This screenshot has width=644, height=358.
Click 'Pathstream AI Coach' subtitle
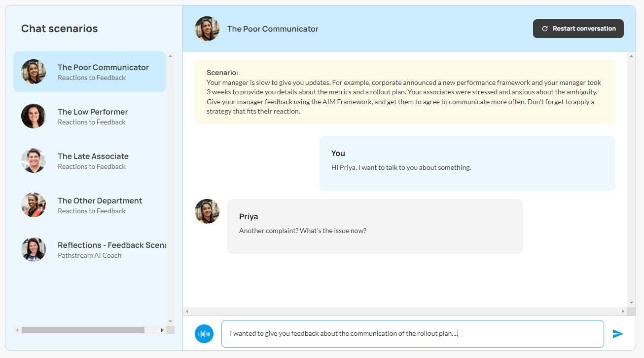[89, 255]
